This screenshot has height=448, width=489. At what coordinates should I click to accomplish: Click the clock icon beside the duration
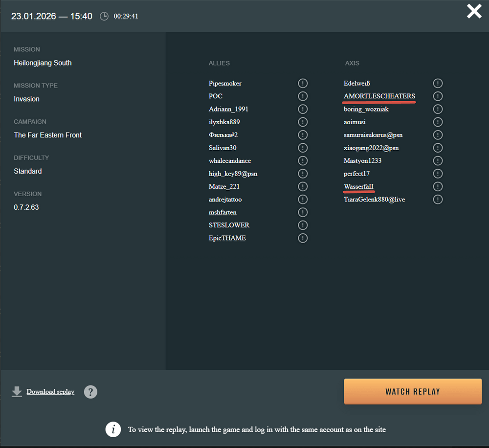104,16
